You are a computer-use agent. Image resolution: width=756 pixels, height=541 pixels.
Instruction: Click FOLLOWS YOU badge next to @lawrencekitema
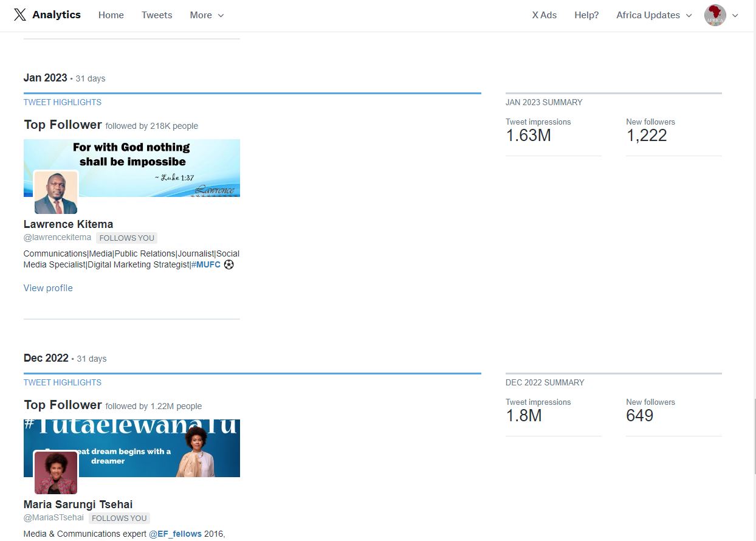pyautogui.click(x=126, y=238)
